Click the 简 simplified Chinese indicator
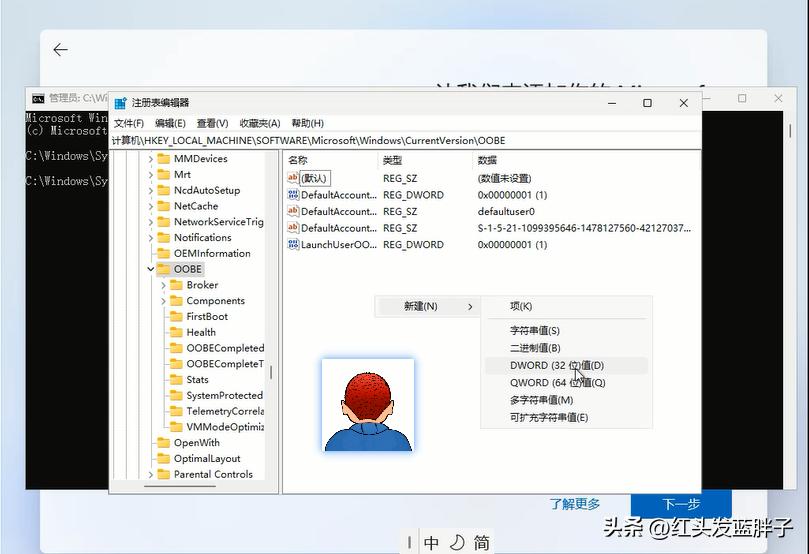809x554 pixels. click(481, 543)
